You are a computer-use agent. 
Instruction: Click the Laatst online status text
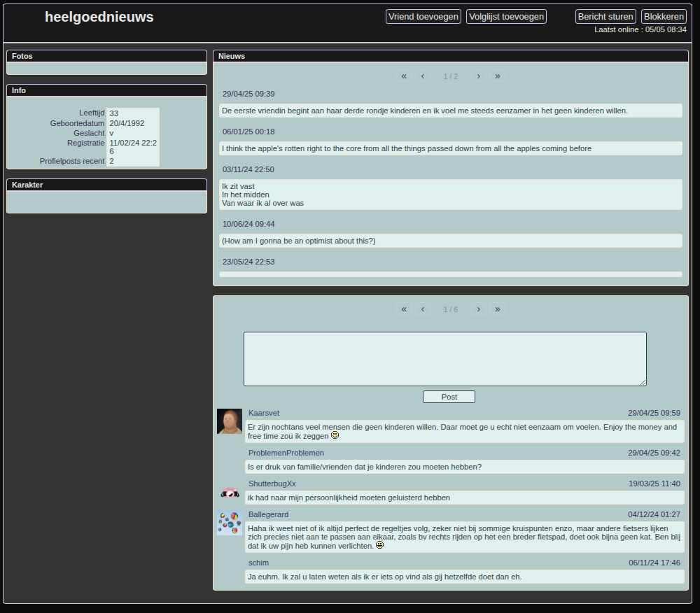pyautogui.click(x=640, y=29)
